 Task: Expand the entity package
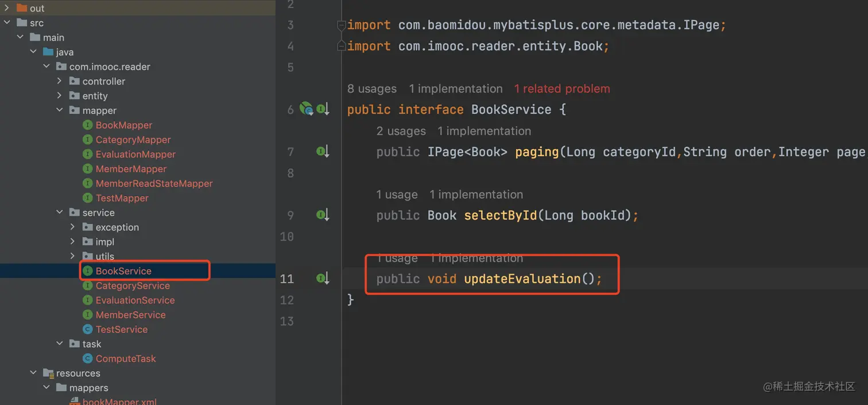pos(60,96)
